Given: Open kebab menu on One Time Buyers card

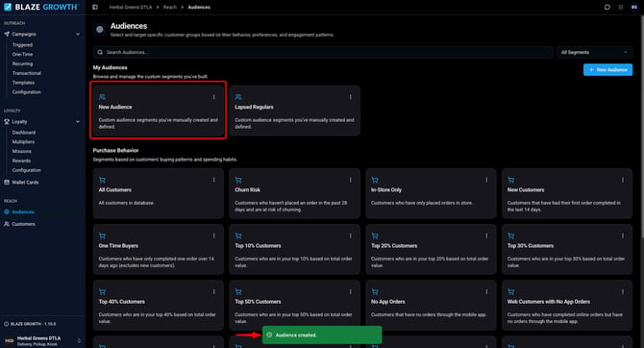Looking at the screenshot, I should (x=214, y=236).
